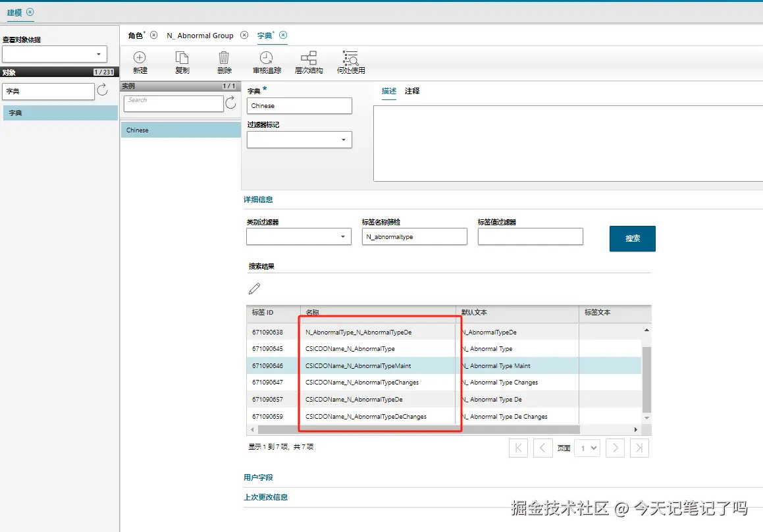Close the 角色 tab

[154, 35]
